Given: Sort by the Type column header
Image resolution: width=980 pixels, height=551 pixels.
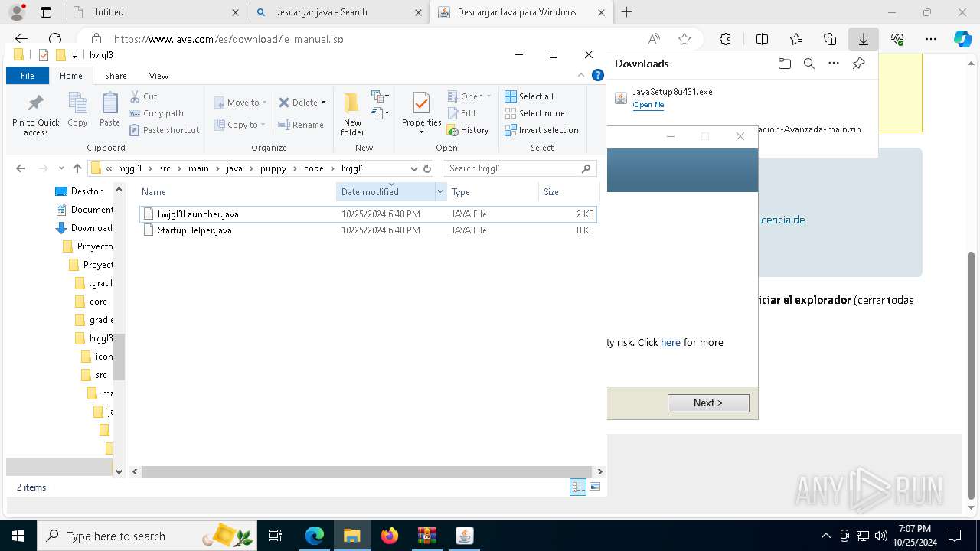Looking at the screenshot, I should [x=492, y=192].
